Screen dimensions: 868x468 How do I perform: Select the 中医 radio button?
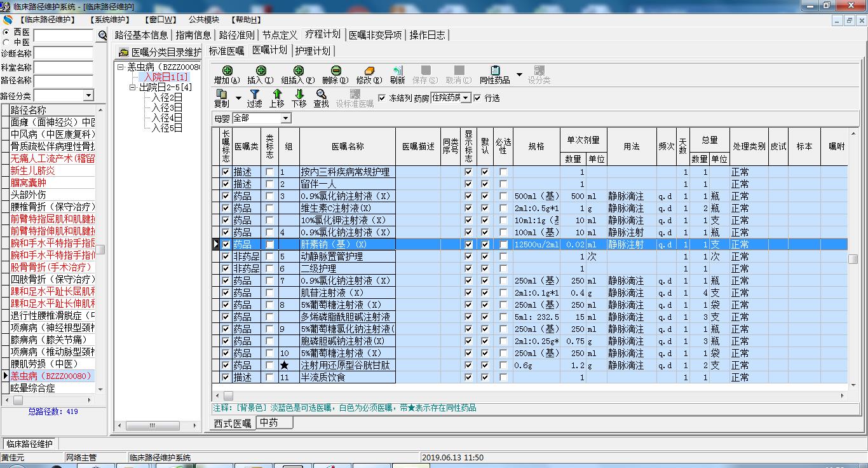(x=6, y=42)
